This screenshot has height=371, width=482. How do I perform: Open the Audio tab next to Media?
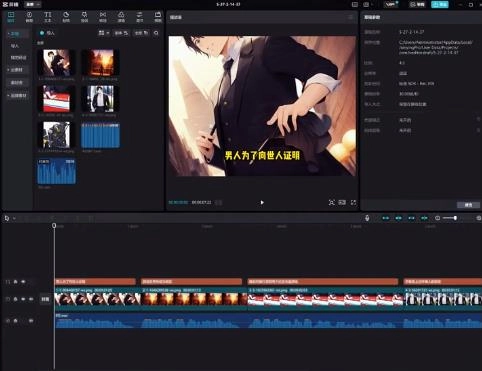tap(29, 17)
